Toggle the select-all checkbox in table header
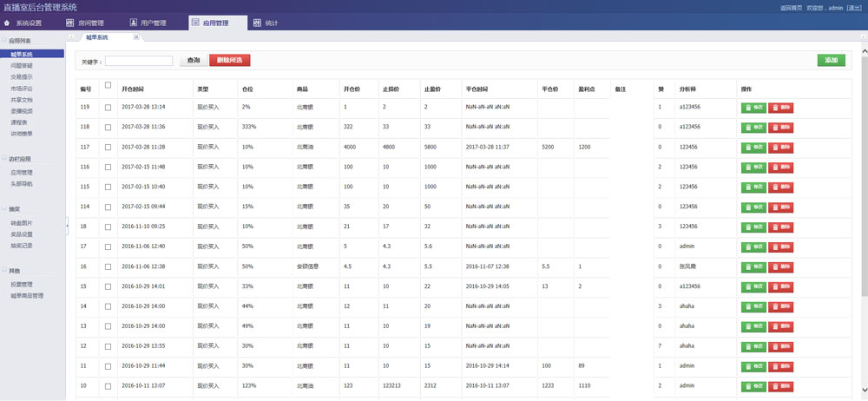 (x=108, y=85)
